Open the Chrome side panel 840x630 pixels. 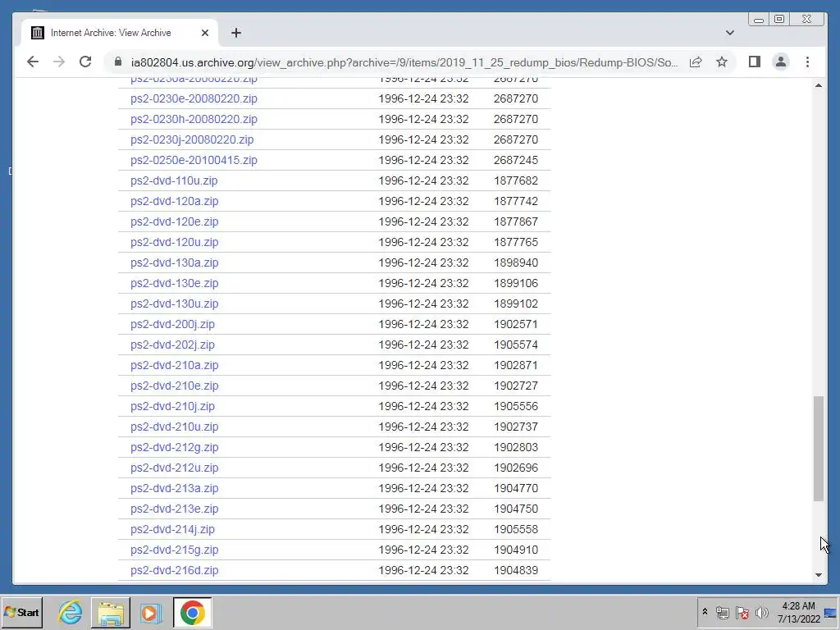755,62
